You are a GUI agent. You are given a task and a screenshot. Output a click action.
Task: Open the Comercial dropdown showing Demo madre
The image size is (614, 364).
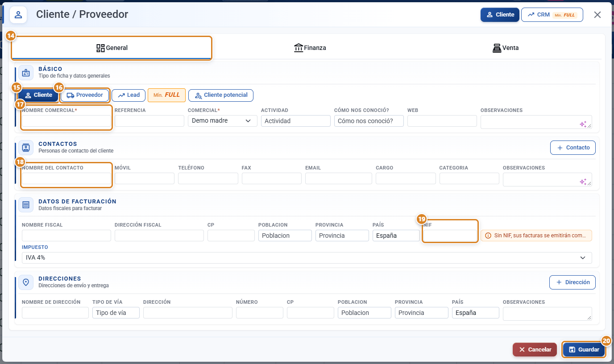(x=223, y=121)
